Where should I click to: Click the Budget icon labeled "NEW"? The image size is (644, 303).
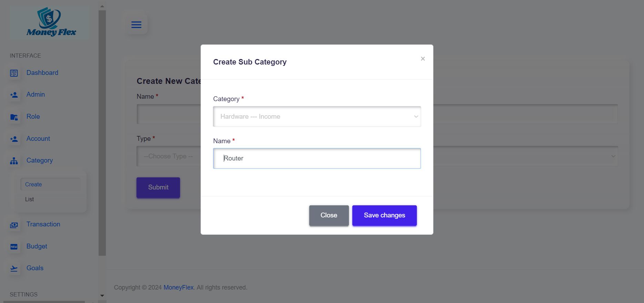pyautogui.click(x=14, y=247)
